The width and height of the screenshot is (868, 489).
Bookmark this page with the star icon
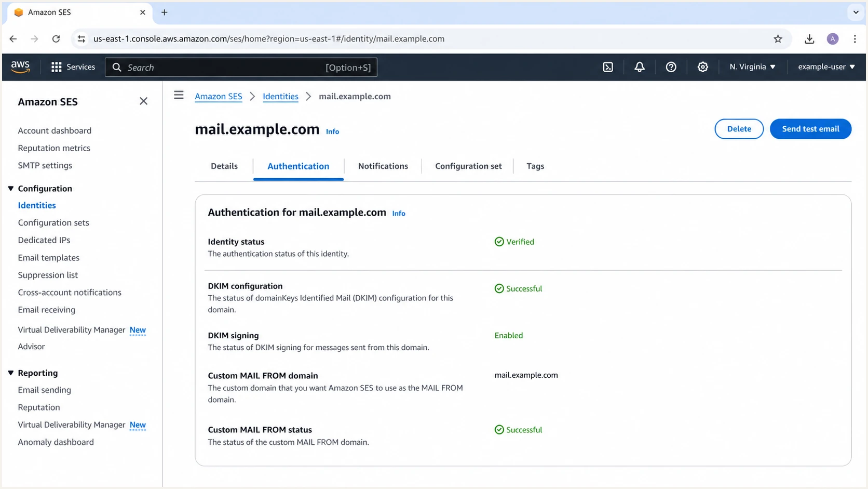pyautogui.click(x=778, y=39)
